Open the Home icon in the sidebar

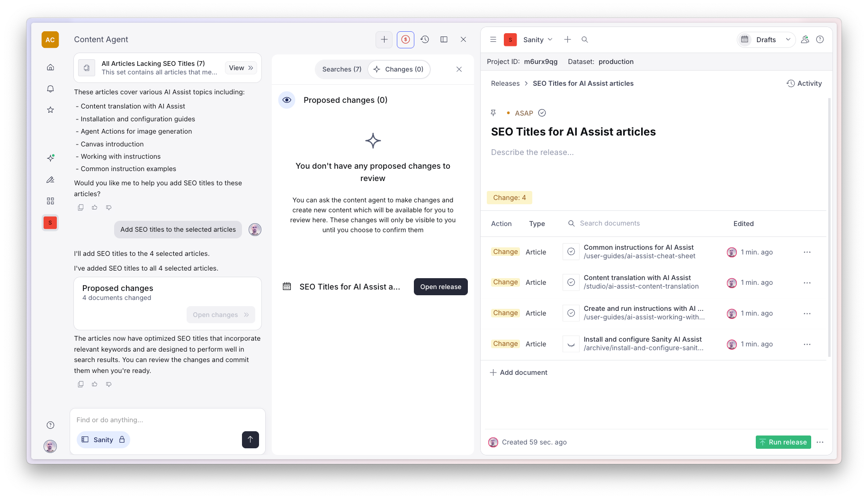point(50,67)
